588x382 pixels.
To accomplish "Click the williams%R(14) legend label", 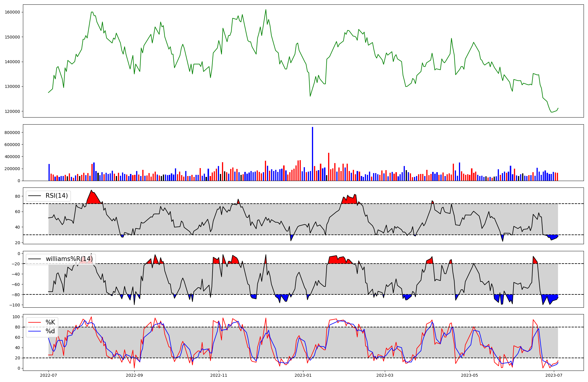I will 69,259.
